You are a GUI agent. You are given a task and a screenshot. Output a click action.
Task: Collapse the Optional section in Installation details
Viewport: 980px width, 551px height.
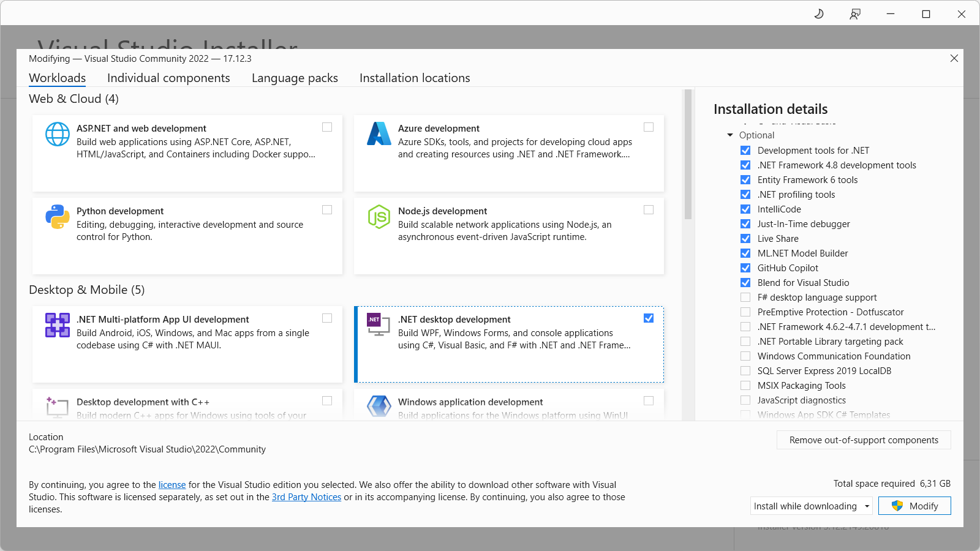click(x=730, y=135)
